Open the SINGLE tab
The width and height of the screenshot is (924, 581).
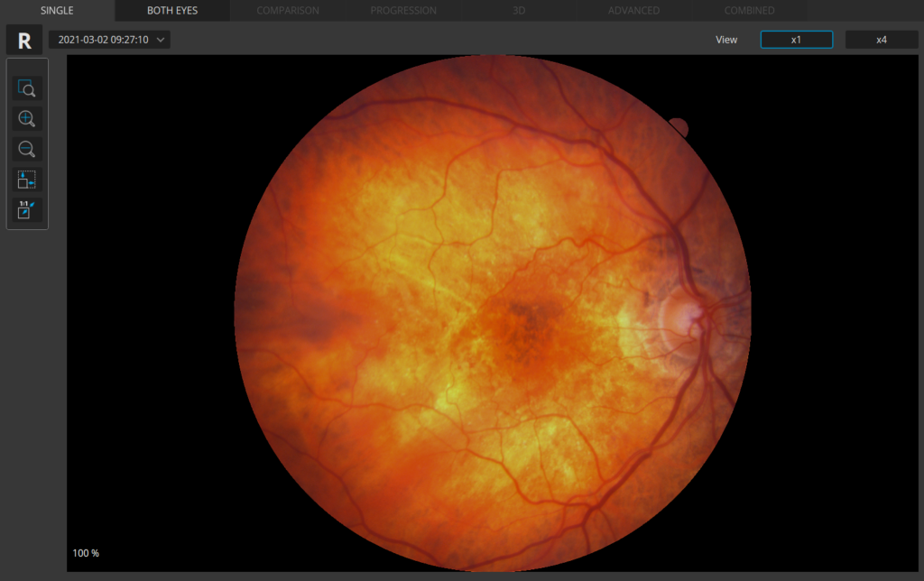point(57,11)
